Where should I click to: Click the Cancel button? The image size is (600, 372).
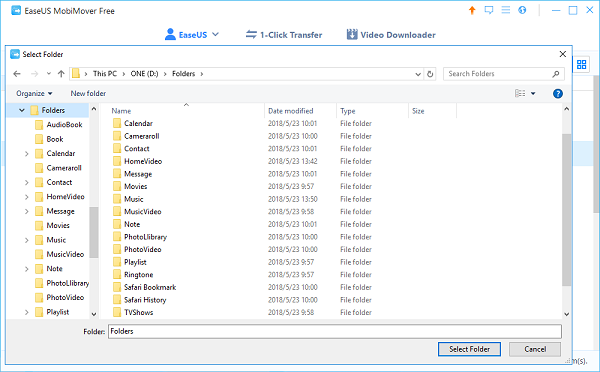[x=535, y=349]
